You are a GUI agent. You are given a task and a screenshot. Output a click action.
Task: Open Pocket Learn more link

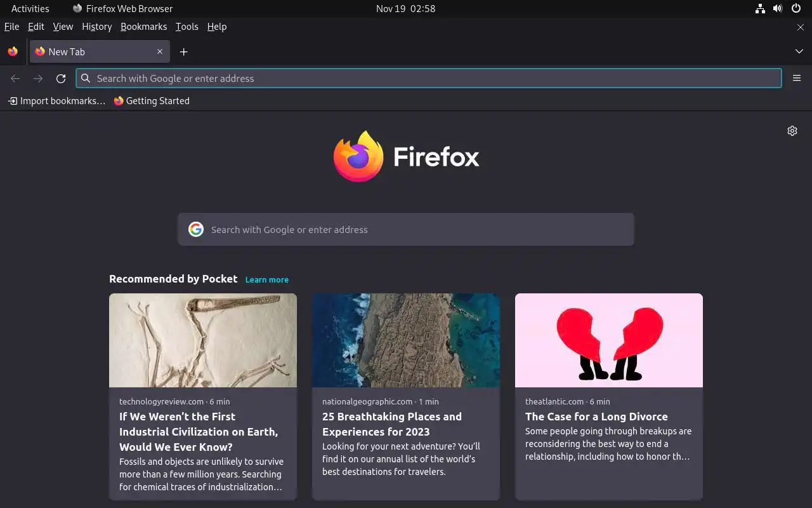pyautogui.click(x=267, y=279)
